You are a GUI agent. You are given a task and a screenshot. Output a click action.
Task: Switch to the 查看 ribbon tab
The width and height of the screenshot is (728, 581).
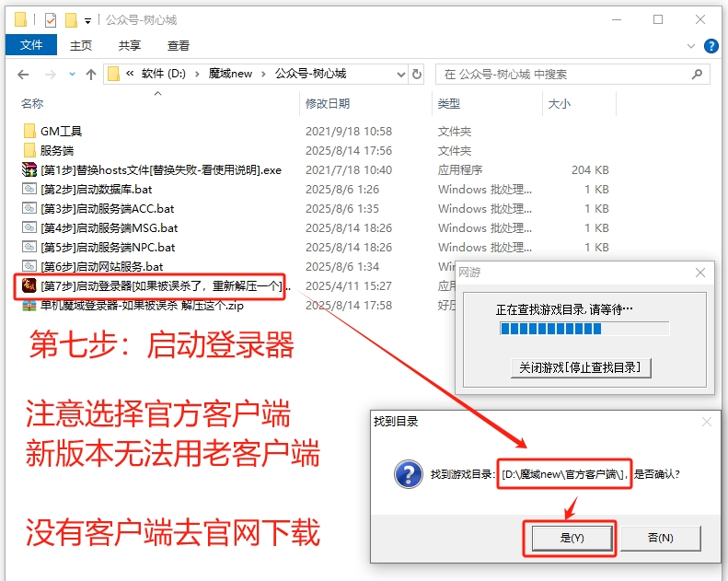click(x=179, y=45)
